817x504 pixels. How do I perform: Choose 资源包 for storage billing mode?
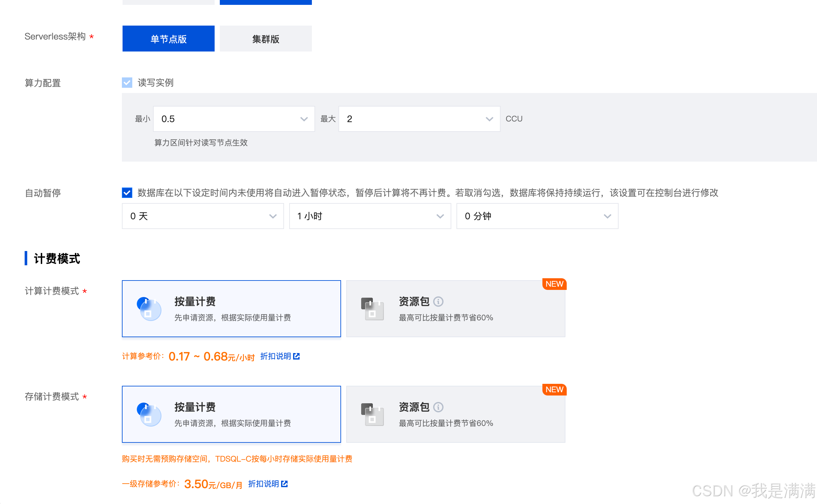coord(456,414)
